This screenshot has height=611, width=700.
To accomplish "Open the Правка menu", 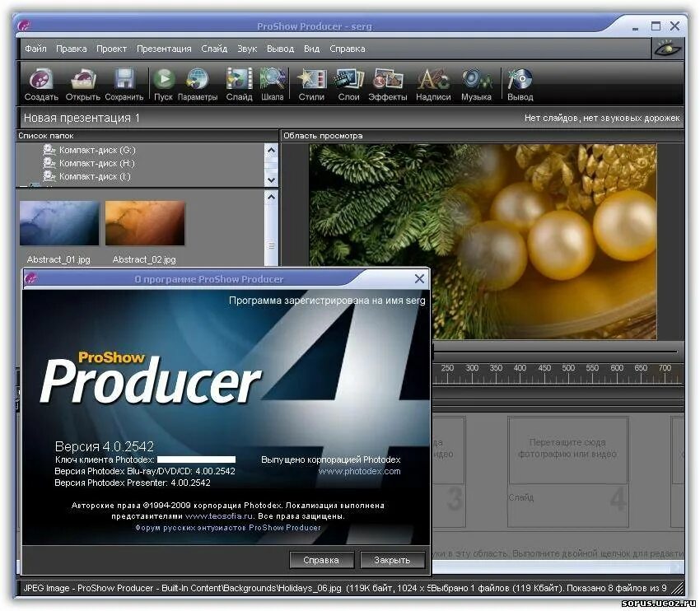I will pos(72,49).
